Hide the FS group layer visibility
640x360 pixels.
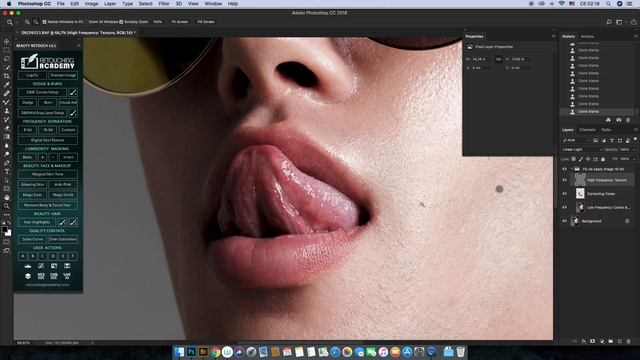pyautogui.click(x=565, y=169)
